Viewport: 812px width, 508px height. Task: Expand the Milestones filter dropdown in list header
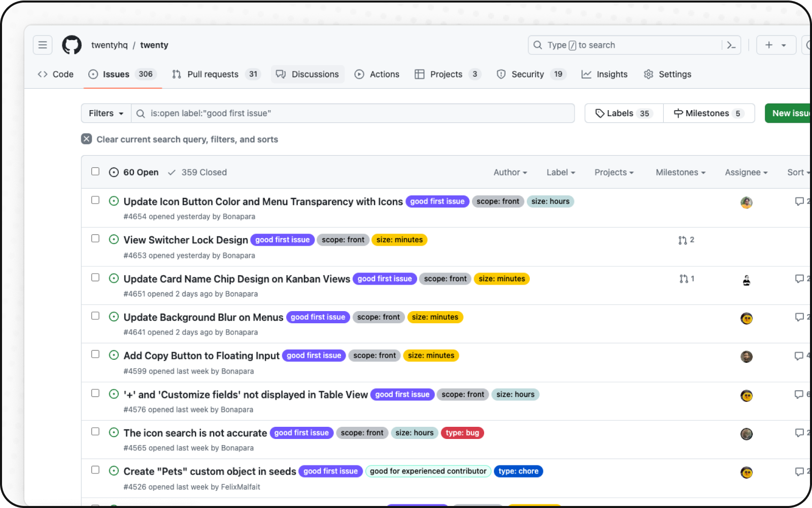[680, 173]
